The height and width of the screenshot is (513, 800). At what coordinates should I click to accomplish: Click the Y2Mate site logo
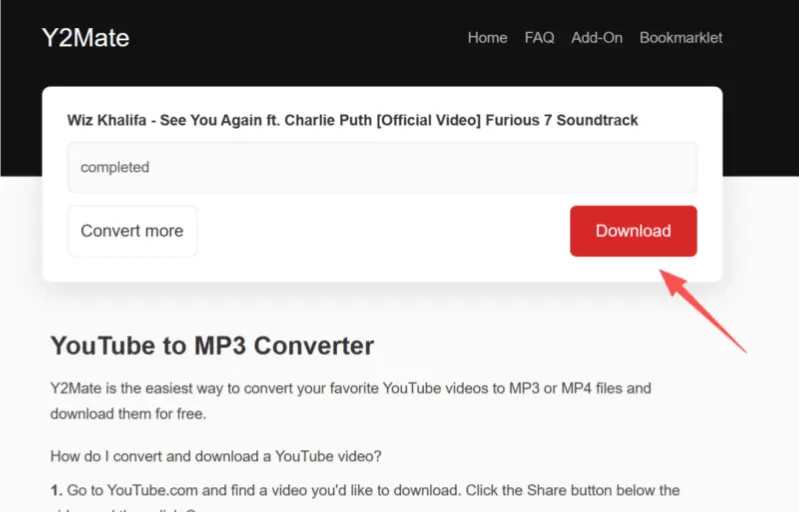click(x=85, y=38)
